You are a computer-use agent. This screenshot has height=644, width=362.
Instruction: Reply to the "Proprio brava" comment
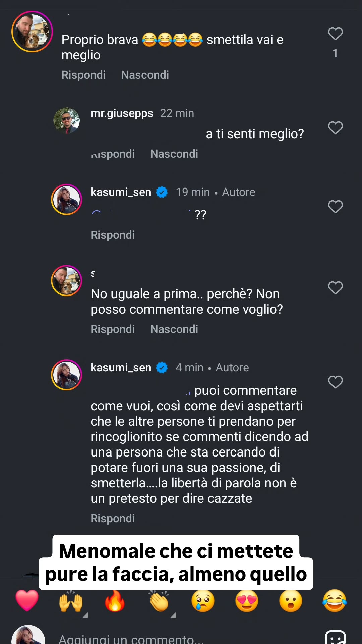pyautogui.click(x=83, y=75)
